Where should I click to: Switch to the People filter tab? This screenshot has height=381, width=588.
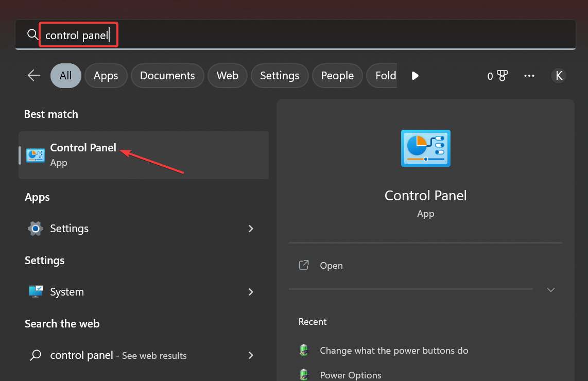pos(337,75)
